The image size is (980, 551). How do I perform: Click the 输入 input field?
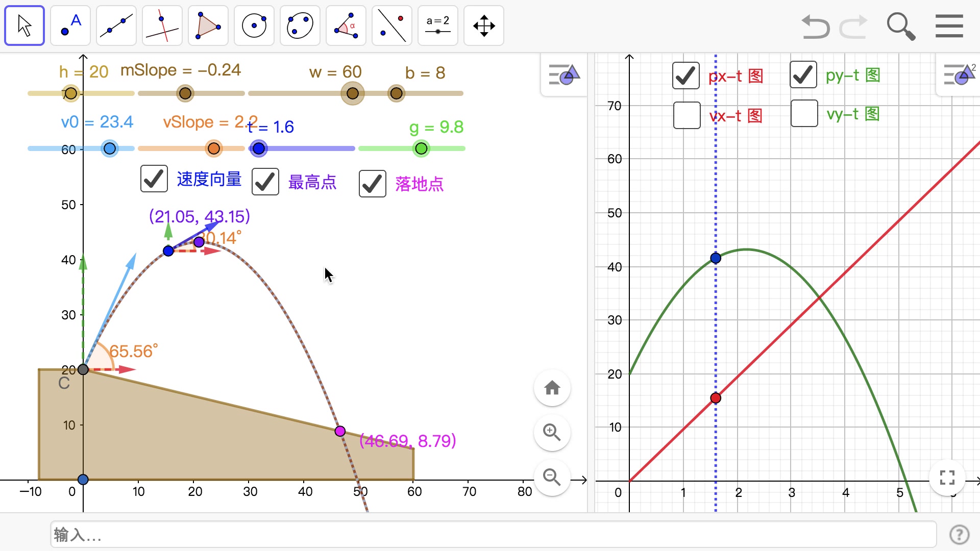point(204,535)
